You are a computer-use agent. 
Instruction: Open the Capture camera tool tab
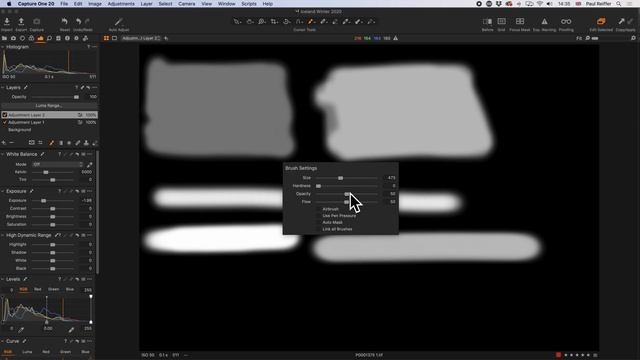tap(13, 38)
